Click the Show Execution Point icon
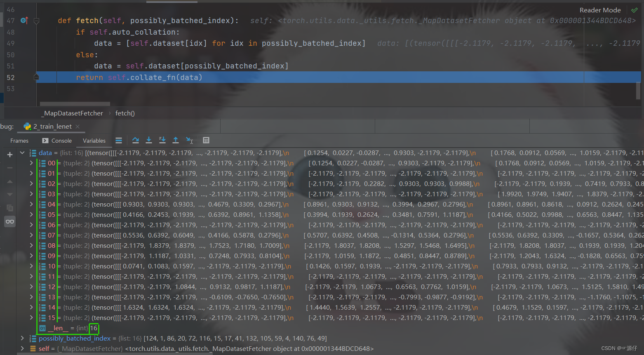The image size is (644, 355). tap(119, 140)
